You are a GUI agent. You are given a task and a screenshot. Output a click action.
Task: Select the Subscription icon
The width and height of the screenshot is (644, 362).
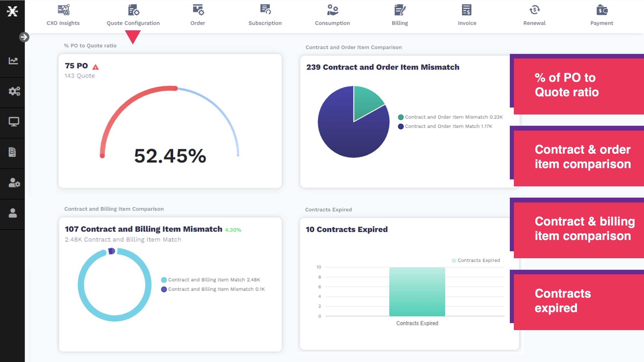(x=265, y=10)
